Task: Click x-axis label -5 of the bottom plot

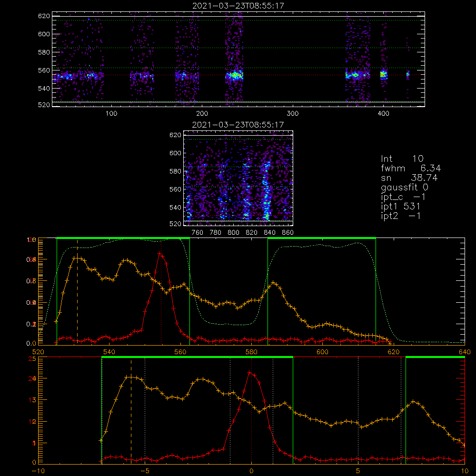Action: (x=145, y=471)
